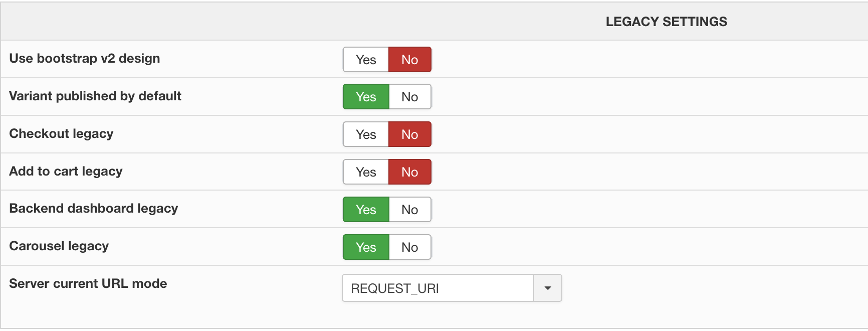
Task: Click the Legacy Settings section header
Action: (666, 22)
